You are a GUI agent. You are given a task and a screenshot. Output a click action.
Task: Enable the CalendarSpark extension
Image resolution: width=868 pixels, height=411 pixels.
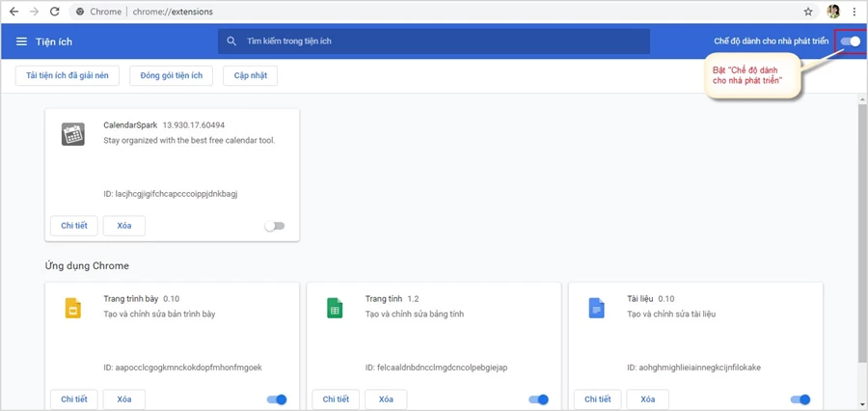pos(275,226)
